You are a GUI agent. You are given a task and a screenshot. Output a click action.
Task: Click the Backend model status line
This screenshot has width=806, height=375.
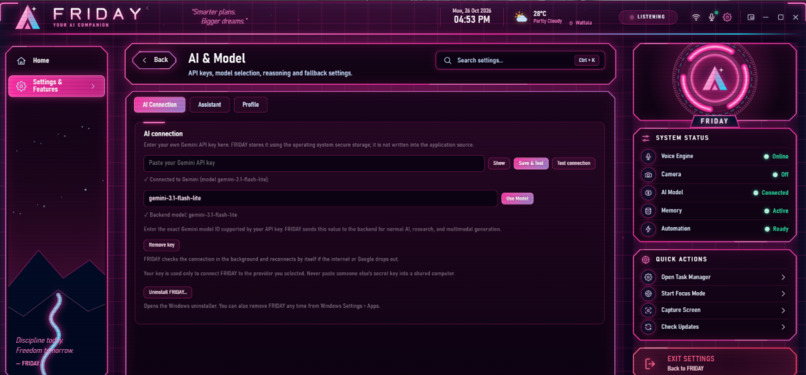pyautogui.click(x=190, y=215)
